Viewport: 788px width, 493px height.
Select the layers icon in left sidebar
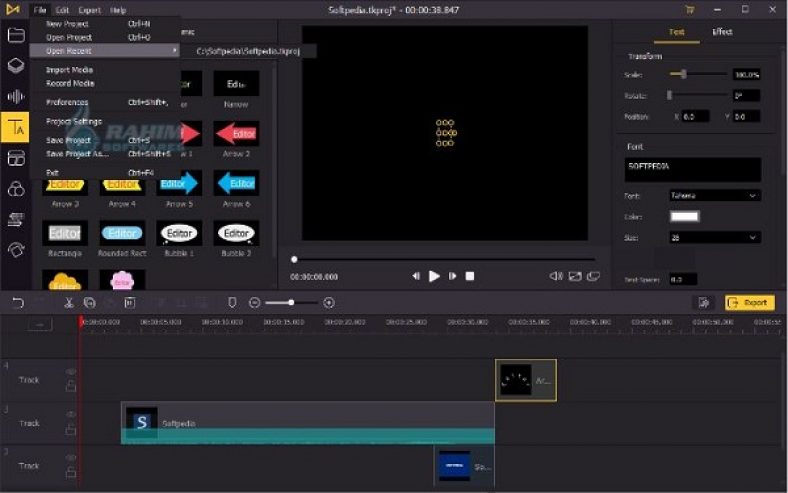click(x=16, y=66)
